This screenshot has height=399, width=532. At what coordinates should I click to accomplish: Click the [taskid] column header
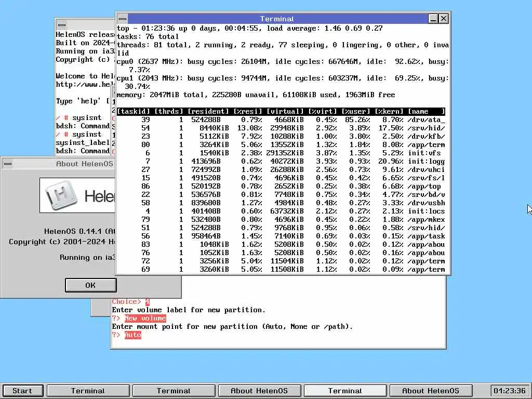pos(134,111)
